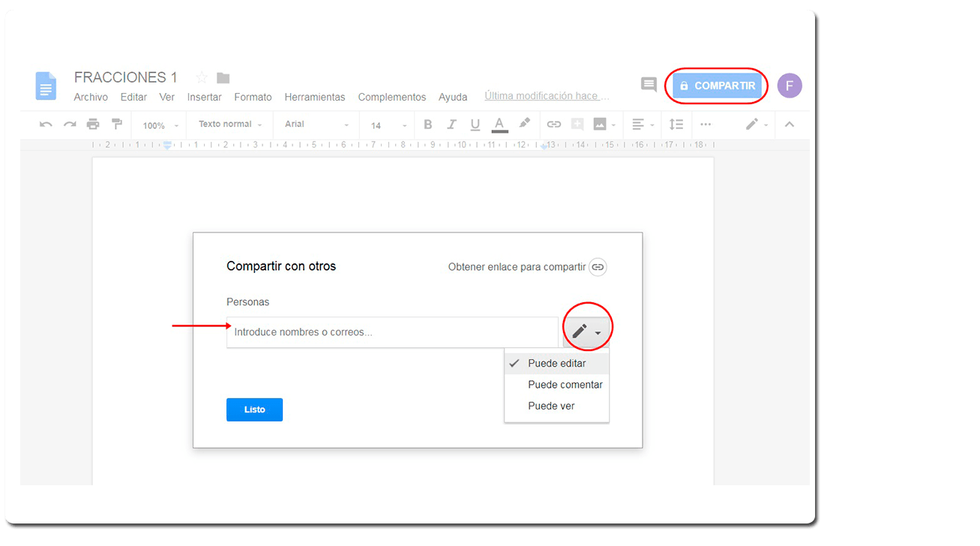980x546 pixels.
Task: Click the blue Listo button
Action: pyautogui.click(x=254, y=409)
